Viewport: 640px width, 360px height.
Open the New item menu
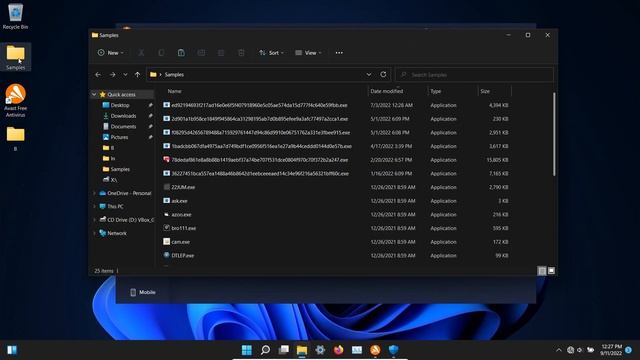pyautogui.click(x=111, y=53)
